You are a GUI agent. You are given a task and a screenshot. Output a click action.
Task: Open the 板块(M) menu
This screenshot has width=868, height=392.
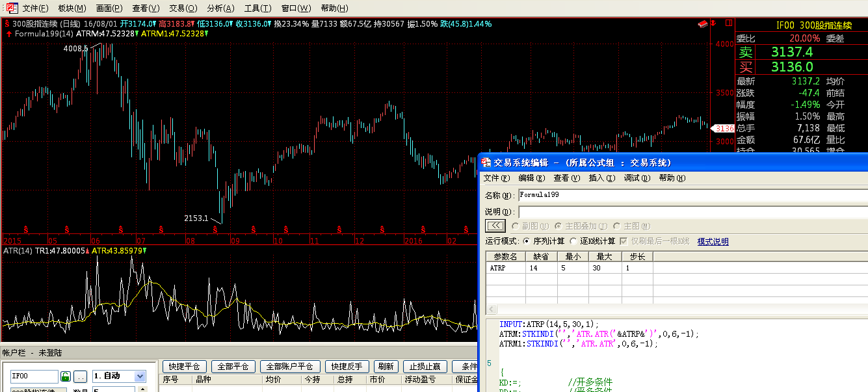tap(72, 8)
